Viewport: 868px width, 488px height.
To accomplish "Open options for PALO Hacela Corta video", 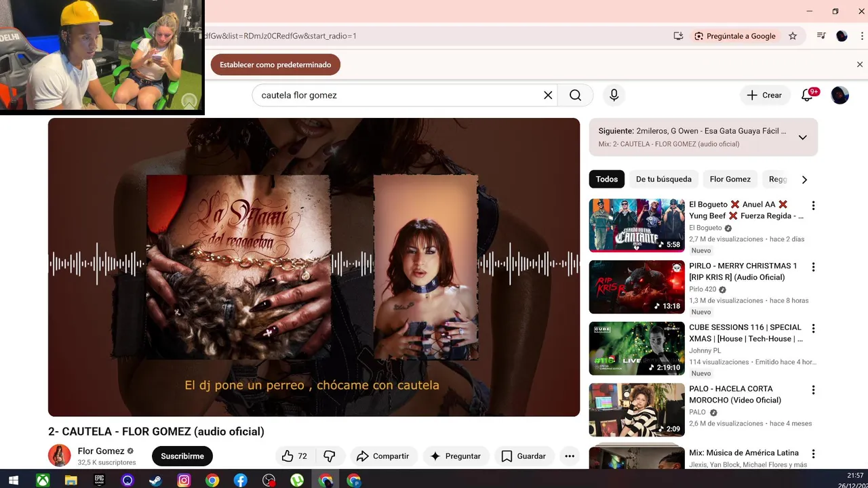I will coord(813,390).
